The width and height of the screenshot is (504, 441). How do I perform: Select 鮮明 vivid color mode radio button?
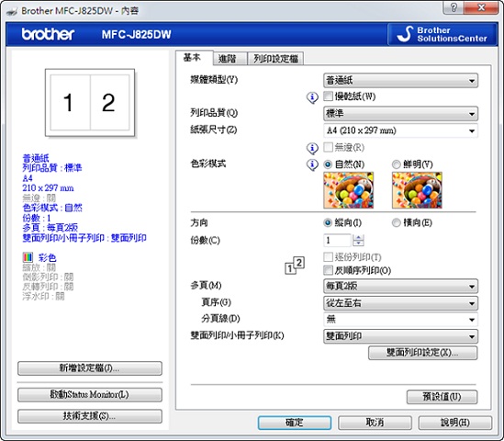click(x=397, y=164)
